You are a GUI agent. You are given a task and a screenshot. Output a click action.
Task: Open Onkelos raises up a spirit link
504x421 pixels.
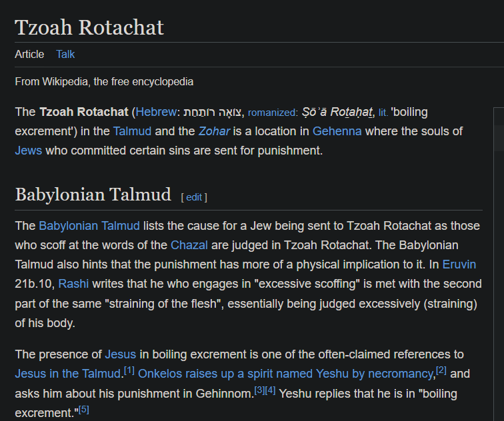click(x=285, y=374)
